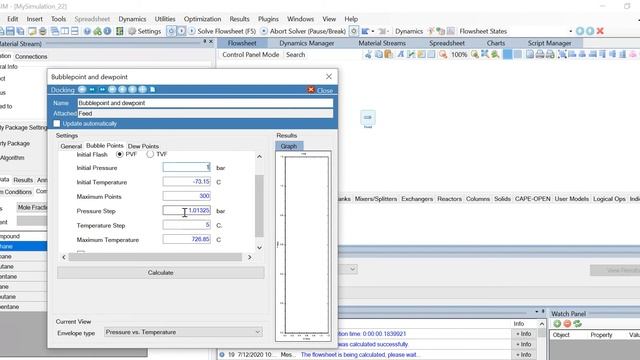Open the combo box beneath the object palette
This screenshot has height=360, width=640.
[352, 269]
